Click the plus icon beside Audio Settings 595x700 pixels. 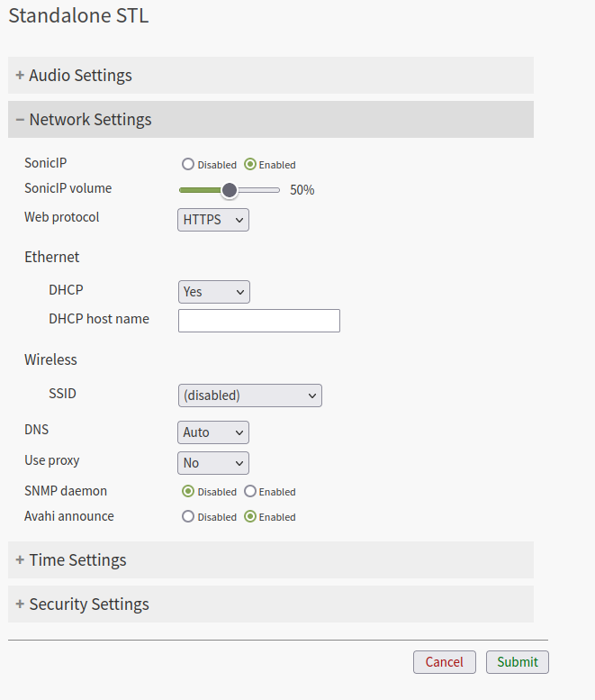(20, 76)
